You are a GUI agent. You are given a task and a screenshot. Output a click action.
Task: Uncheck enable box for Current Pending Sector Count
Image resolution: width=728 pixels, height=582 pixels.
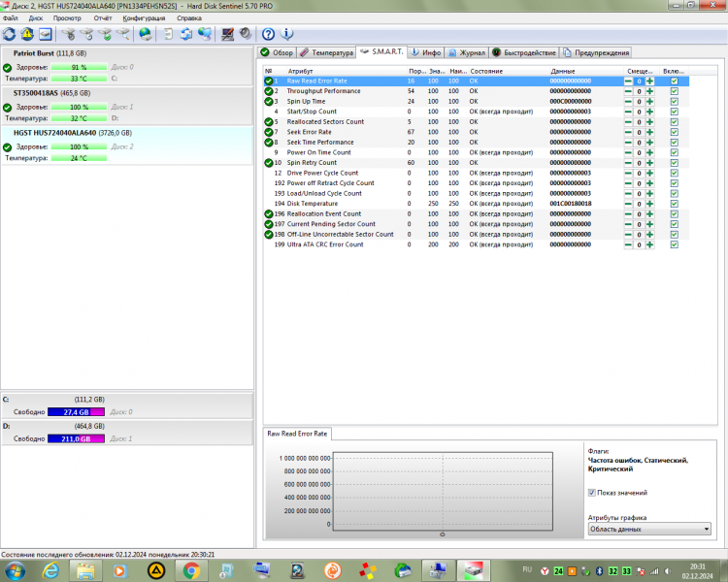point(675,224)
